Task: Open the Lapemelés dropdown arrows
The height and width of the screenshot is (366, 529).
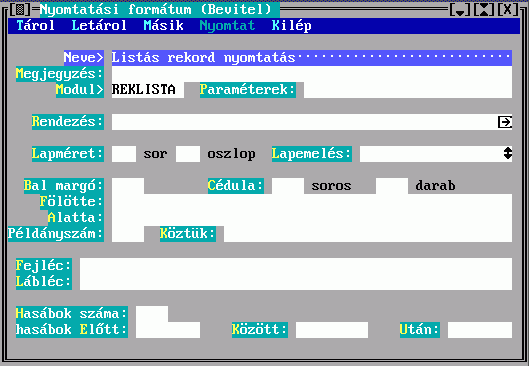Action: pos(508,153)
